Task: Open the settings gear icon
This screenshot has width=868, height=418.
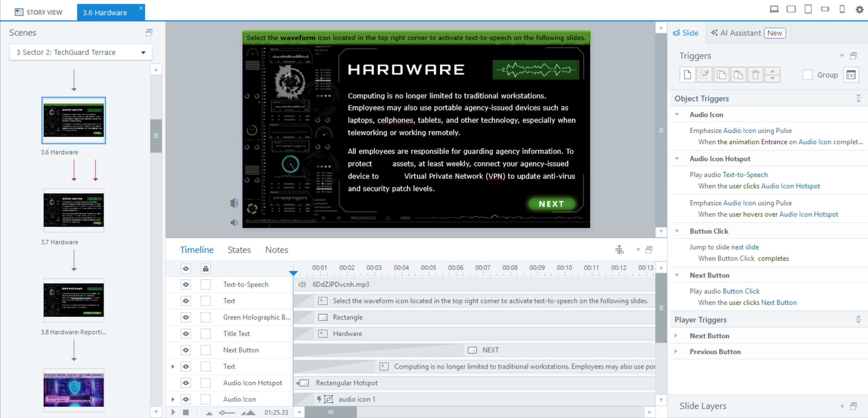Action: pyautogui.click(x=859, y=9)
